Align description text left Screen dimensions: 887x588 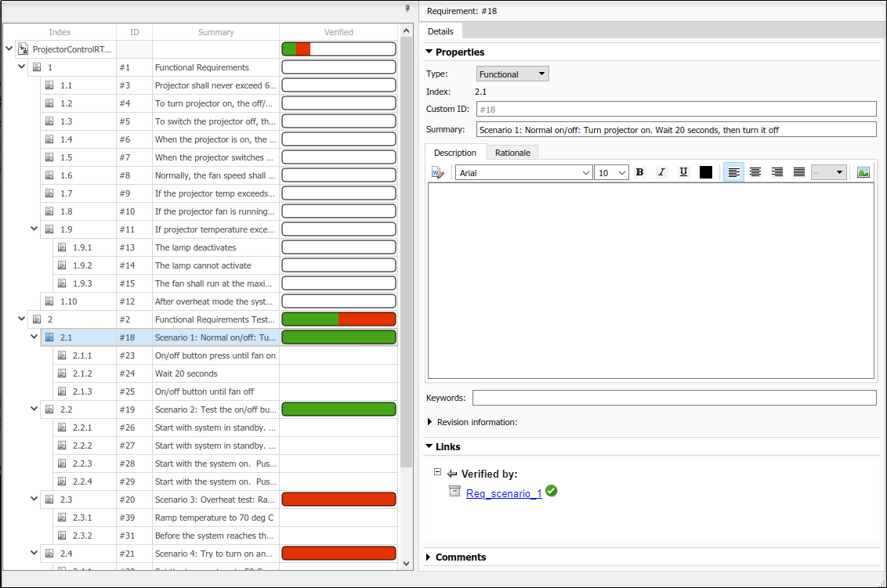[x=733, y=172]
